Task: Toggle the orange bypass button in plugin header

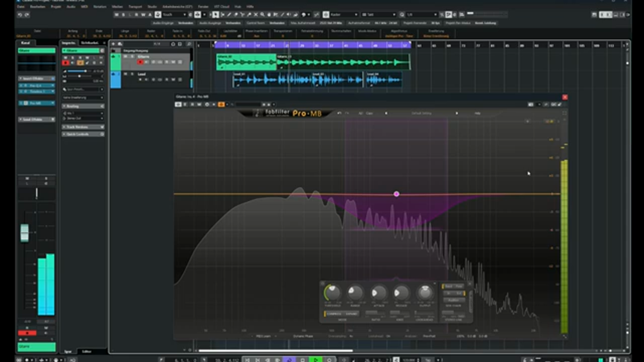Action: click(221, 105)
